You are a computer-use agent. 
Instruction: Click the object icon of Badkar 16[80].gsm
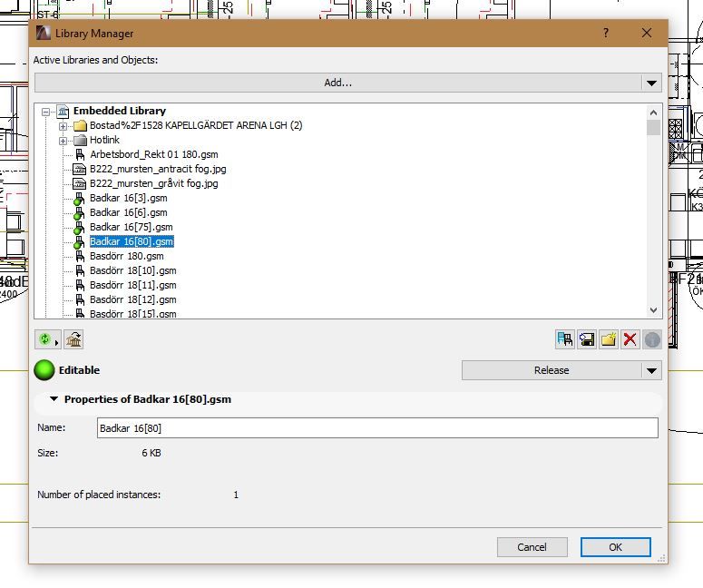[79, 241]
